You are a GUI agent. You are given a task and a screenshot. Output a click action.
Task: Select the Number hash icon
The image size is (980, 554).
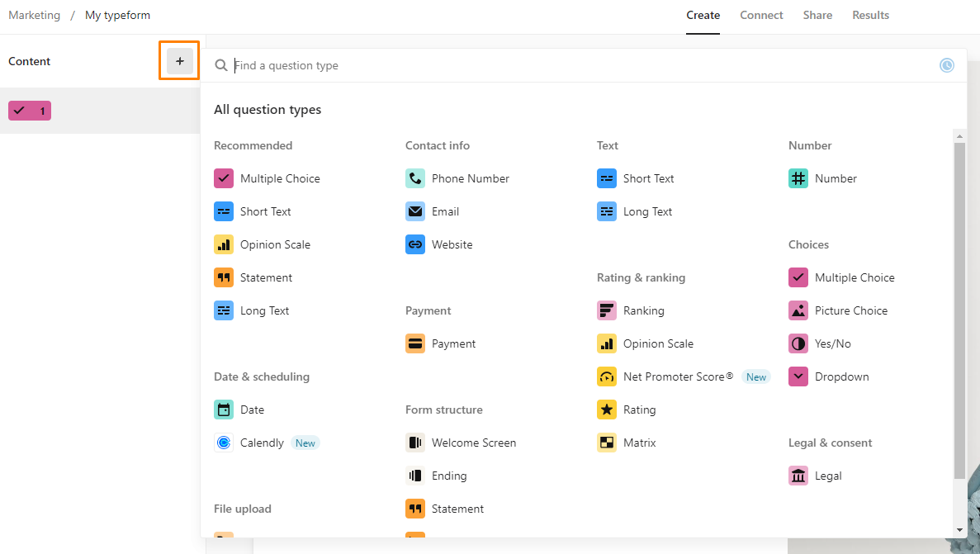click(x=798, y=178)
